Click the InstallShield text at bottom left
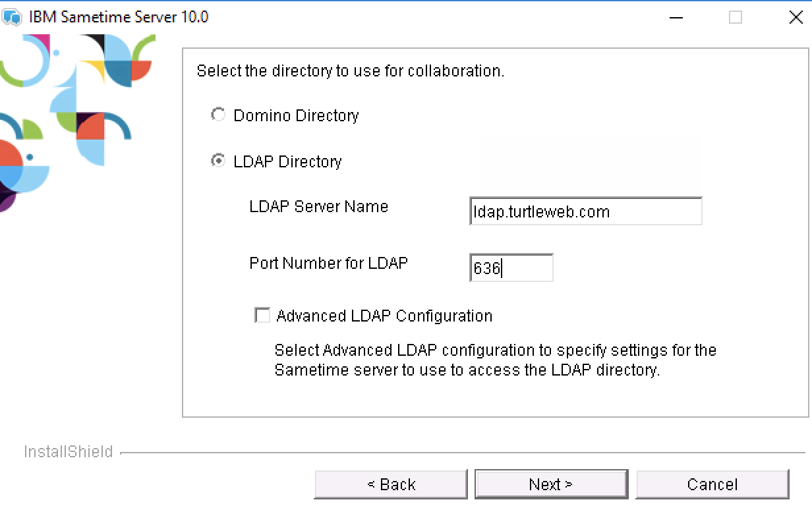This screenshot has height=506, width=812. coord(69,452)
